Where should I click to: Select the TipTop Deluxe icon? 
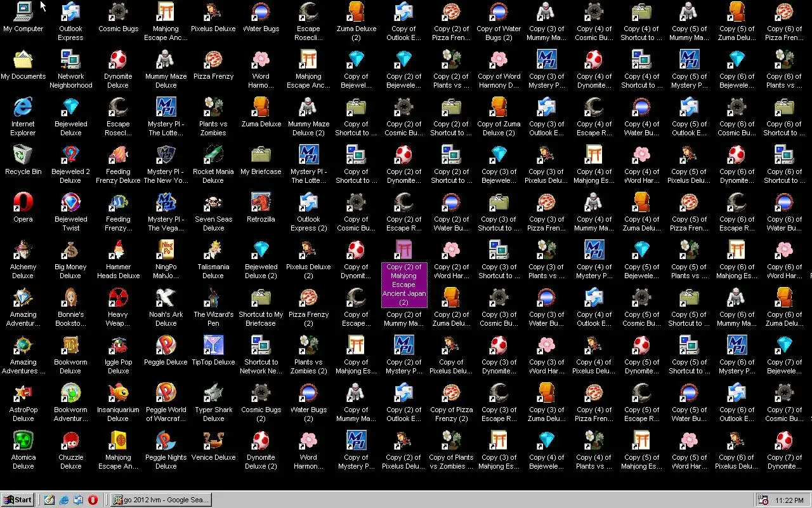[x=214, y=351]
